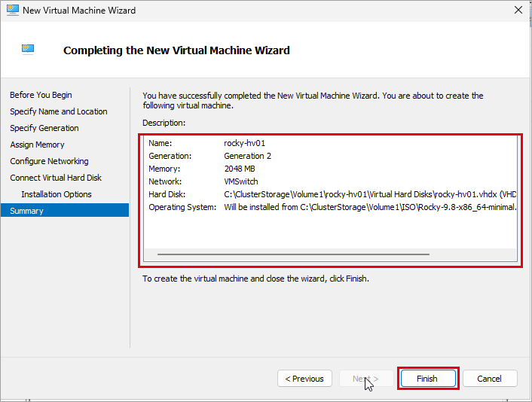Click the Description: label above the box

click(x=164, y=123)
